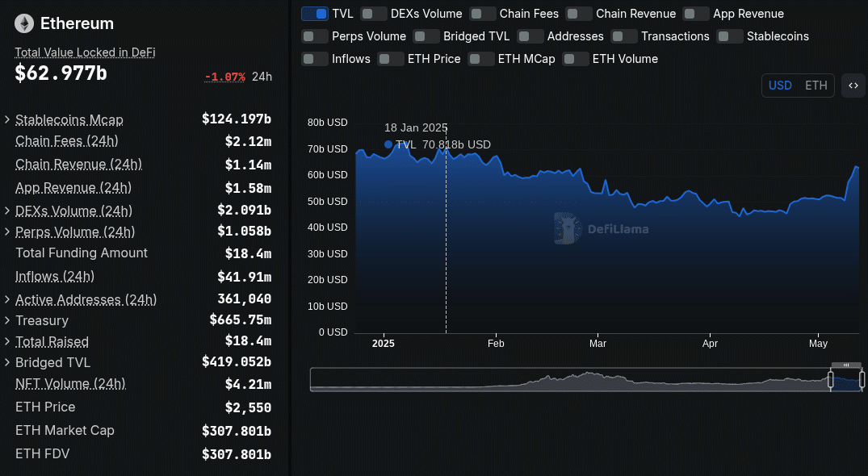Expand the Stablecoins Mcap row
Image resolution: width=868 pixels, height=476 pixels.
coord(7,120)
